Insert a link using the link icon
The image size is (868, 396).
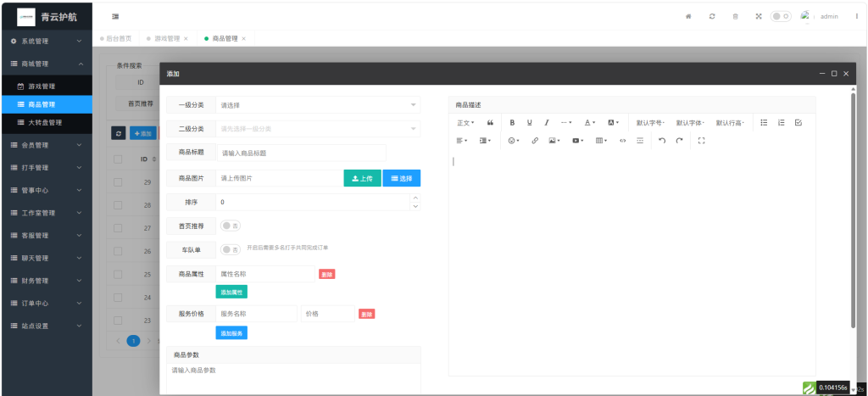click(x=535, y=140)
